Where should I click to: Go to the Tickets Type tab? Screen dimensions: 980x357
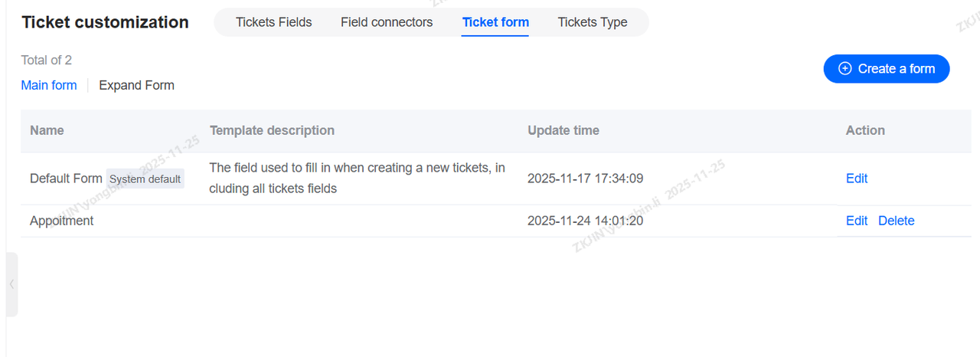pyautogui.click(x=593, y=22)
